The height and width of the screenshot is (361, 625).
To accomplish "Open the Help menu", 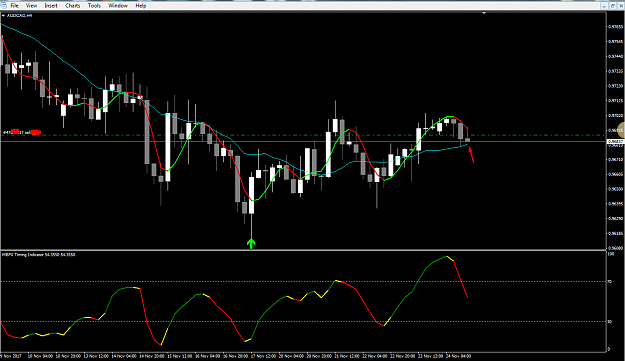I will 141,6.
